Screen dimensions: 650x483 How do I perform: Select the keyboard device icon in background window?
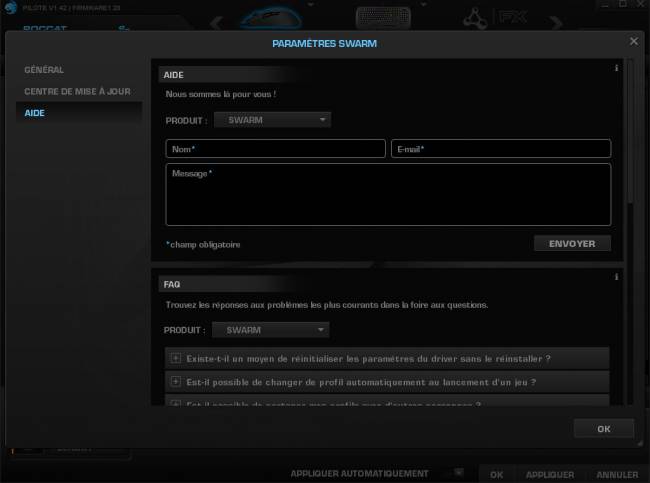[x=383, y=18]
